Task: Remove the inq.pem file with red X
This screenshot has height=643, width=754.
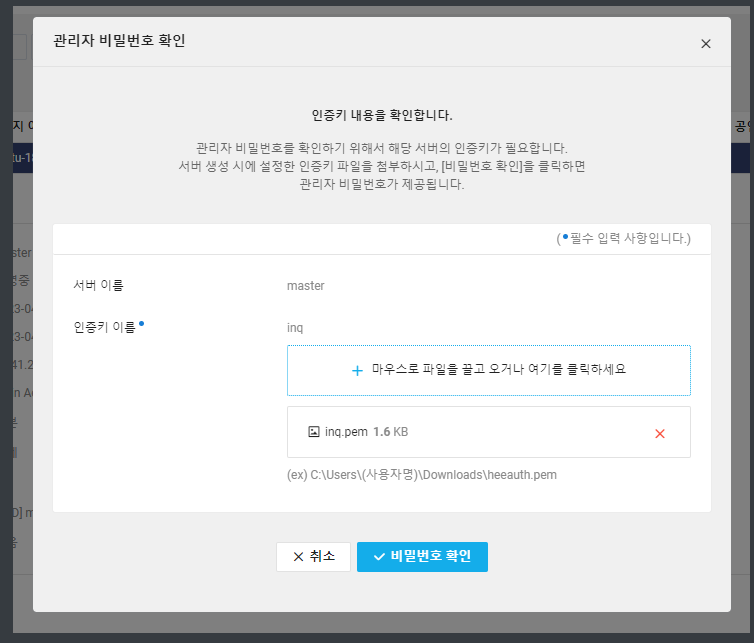Action: pos(660,434)
